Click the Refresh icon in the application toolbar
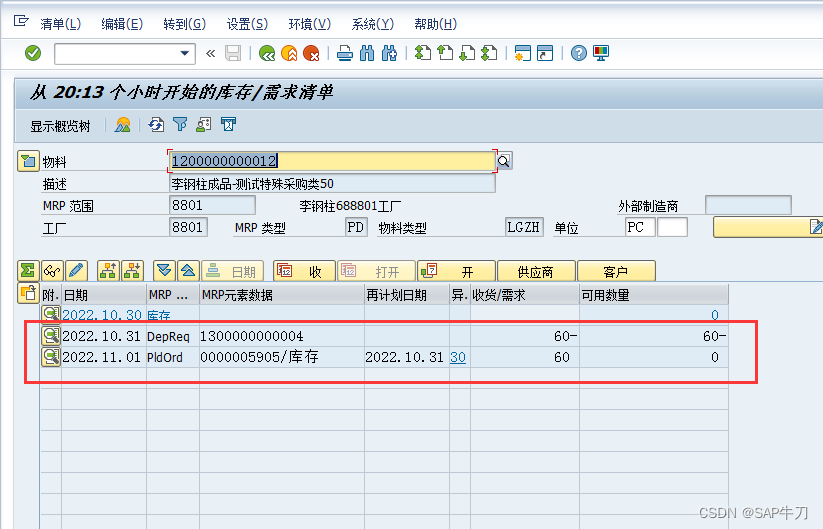This screenshot has width=823, height=529. click(x=156, y=125)
